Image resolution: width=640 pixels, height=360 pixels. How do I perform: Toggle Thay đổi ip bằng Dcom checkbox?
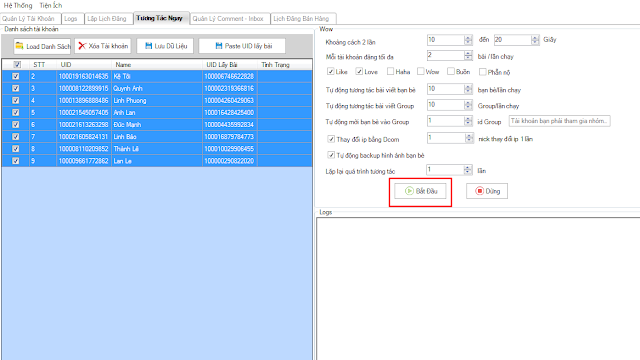(331, 139)
